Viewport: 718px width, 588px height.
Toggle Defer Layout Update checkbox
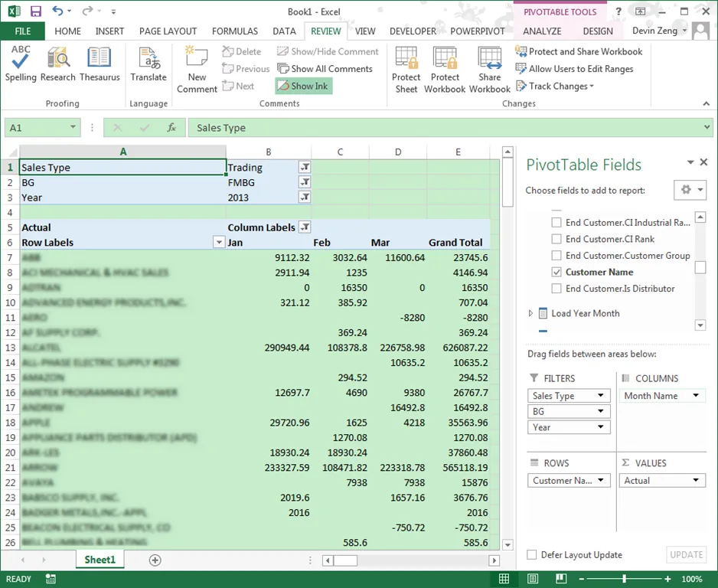[532, 554]
